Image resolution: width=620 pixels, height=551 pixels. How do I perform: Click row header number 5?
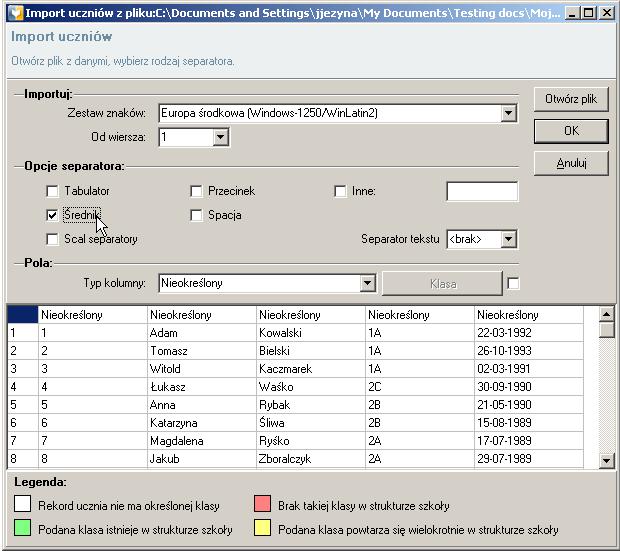(x=23, y=405)
